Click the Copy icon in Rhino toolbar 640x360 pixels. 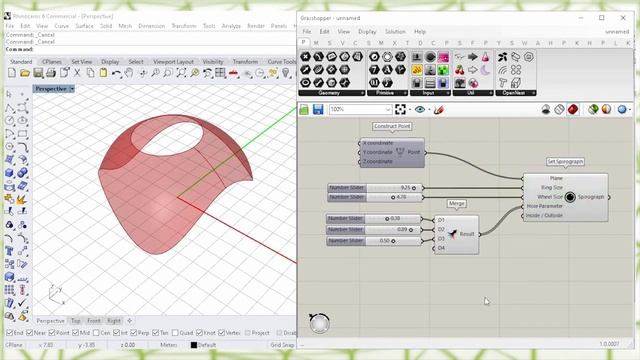point(90,73)
